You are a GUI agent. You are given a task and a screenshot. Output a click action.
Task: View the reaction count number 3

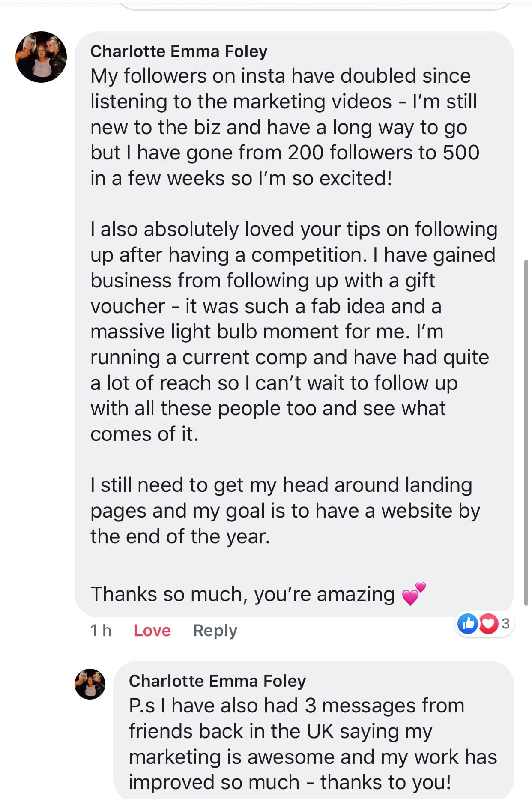(505, 624)
